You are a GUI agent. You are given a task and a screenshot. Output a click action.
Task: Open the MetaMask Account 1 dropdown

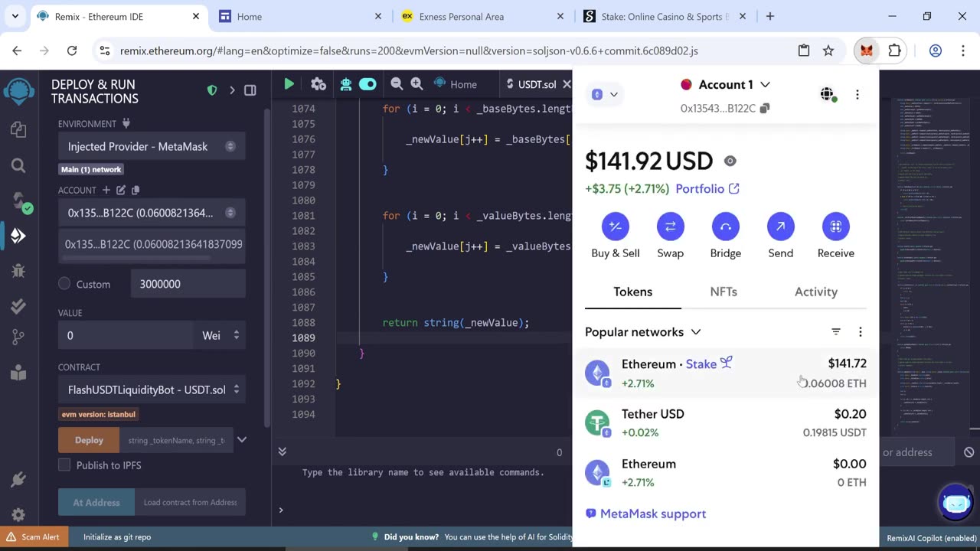(725, 84)
